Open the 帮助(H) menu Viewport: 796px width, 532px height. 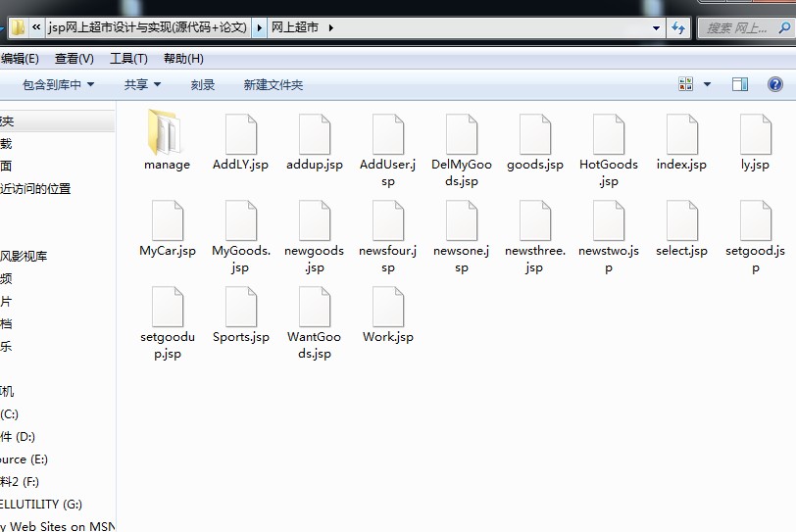click(x=183, y=59)
